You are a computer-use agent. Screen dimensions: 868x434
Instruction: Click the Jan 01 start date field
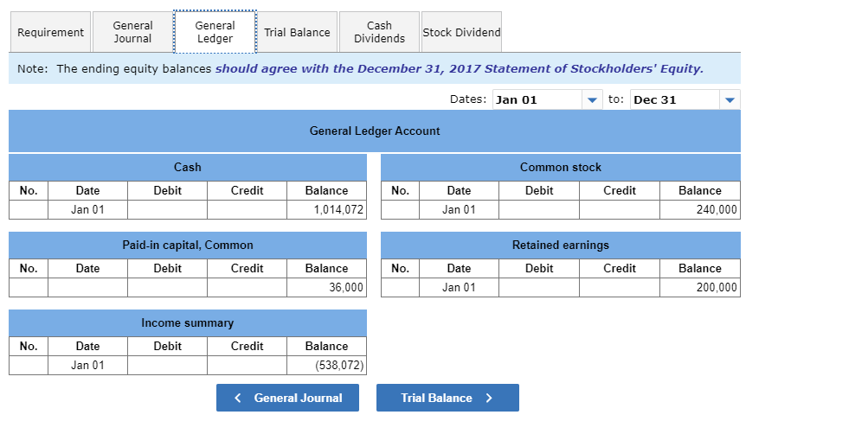[537, 100]
